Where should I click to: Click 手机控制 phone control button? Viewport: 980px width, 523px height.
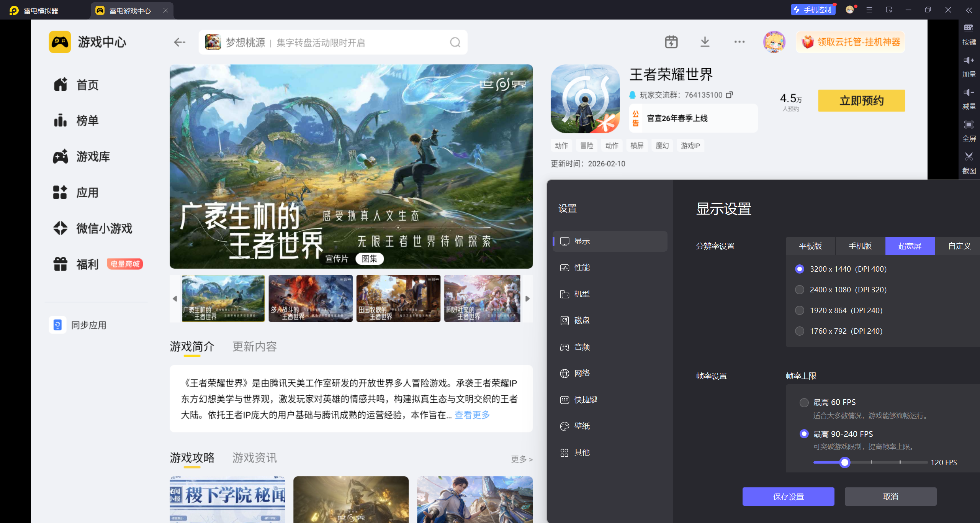(813, 10)
